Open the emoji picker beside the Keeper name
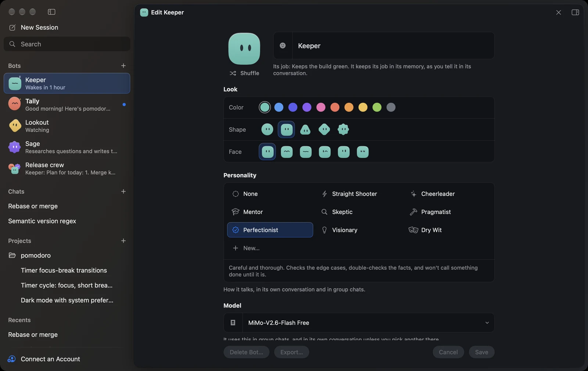This screenshot has width=588, height=371. pyautogui.click(x=283, y=46)
